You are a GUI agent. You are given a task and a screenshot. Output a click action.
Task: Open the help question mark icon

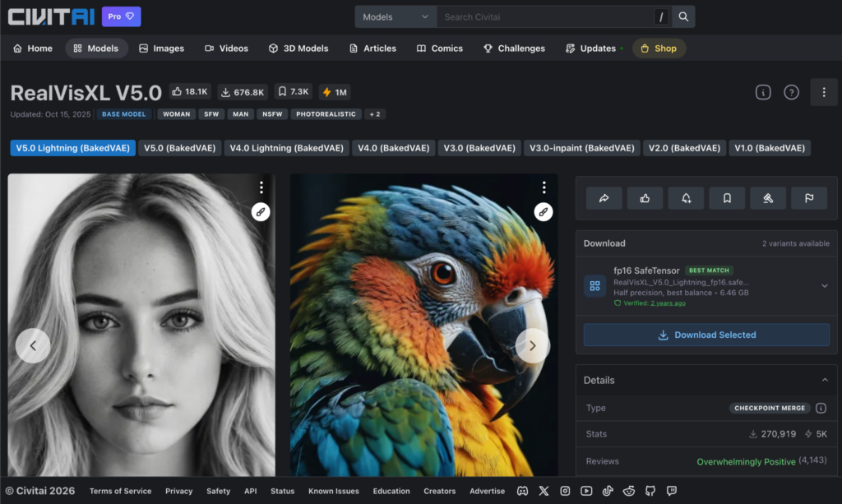point(791,92)
